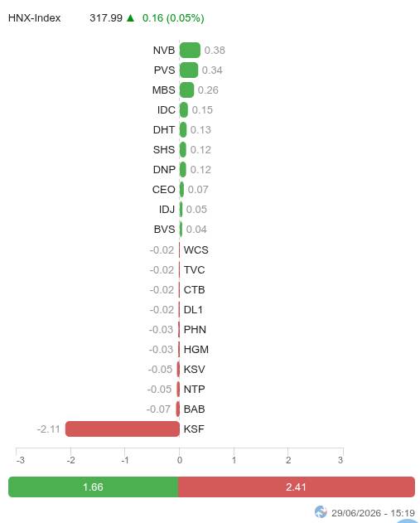Select the NVB green bar
Image resolution: width=420 pixels, height=523 pixels.
190,50
